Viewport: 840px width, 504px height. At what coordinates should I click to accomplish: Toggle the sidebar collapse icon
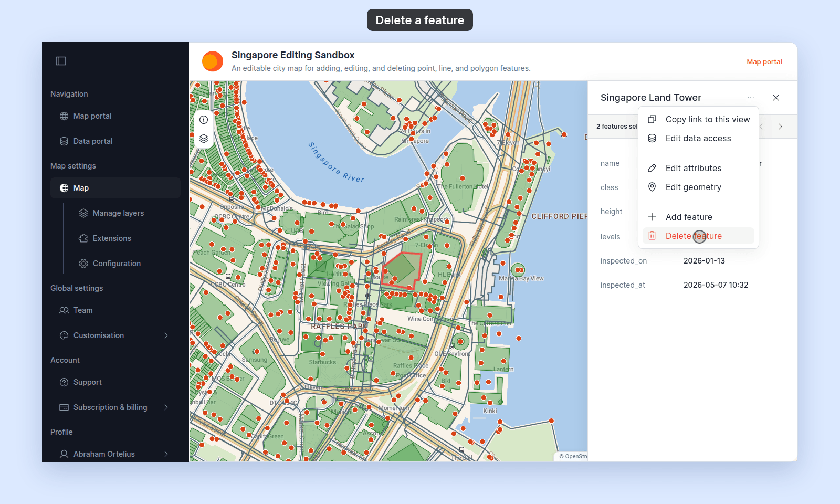(61, 61)
